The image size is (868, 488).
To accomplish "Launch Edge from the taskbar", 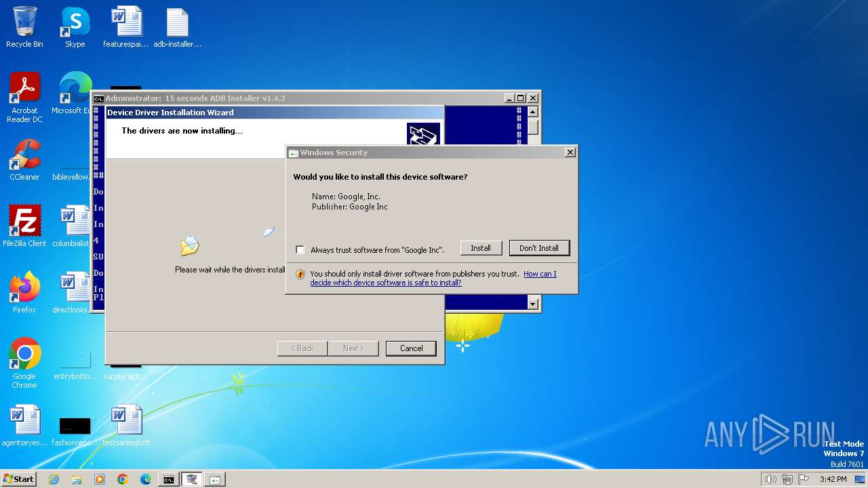I will pos(146,479).
